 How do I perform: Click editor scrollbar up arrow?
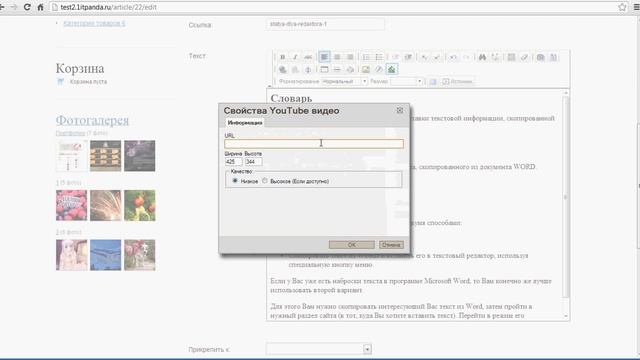point(566,93)
